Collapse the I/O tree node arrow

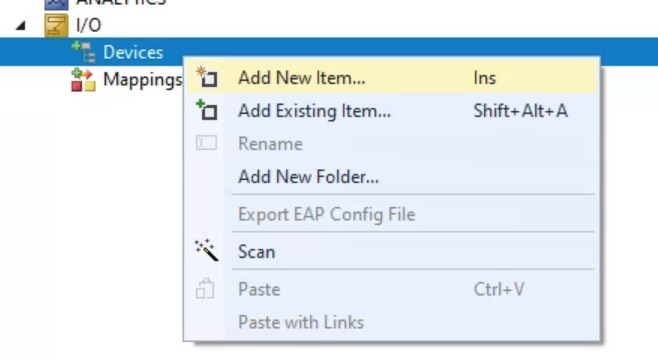coord(21,26)
